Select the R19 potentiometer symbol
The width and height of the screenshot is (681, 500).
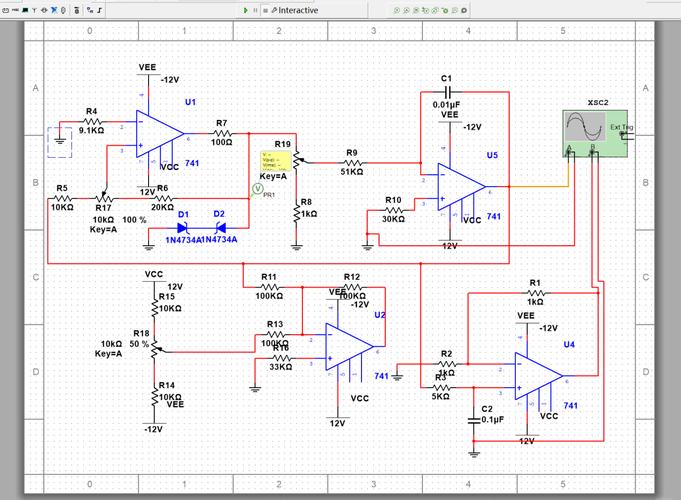point(297,160)
